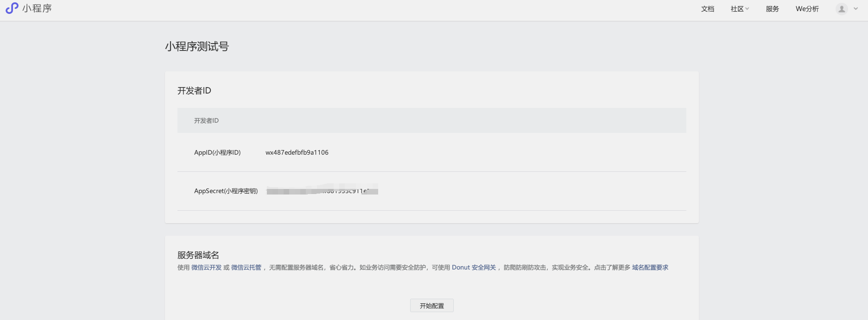The height and width of the screenshot is (320, 868).
Task: Follow the 微信云托管 link
Action: (x=247, y=267)
